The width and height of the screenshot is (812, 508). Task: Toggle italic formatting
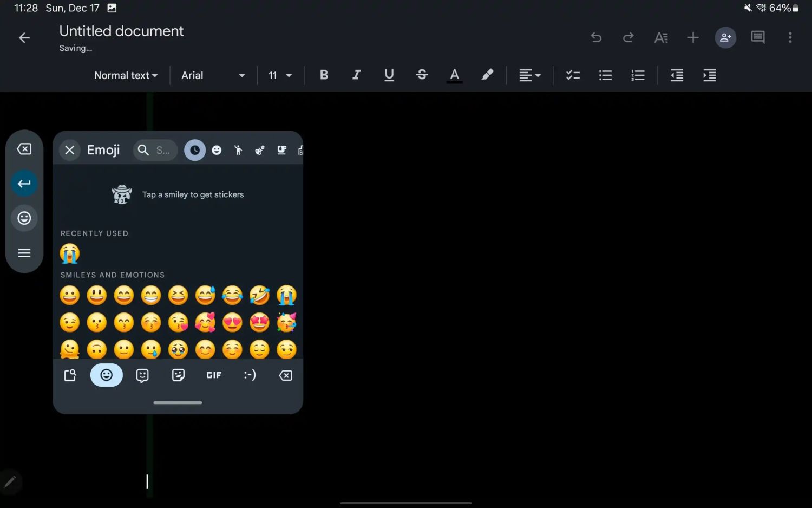click(x=356, y=75)
